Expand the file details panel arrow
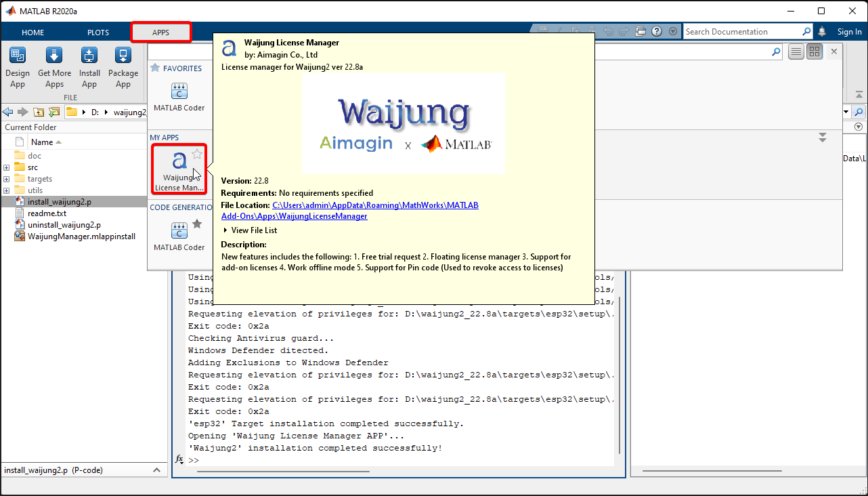Screen dimensions: 868x496 click(156, 470)
